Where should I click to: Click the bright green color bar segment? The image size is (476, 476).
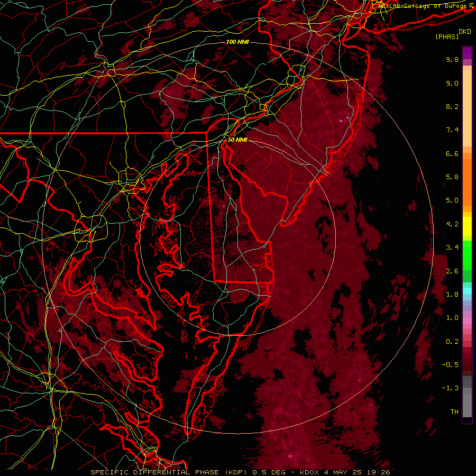pos(467,255)
